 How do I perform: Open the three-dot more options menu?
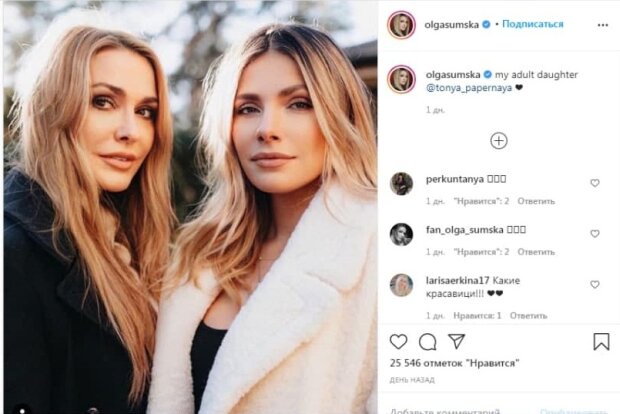click(603, 25)
